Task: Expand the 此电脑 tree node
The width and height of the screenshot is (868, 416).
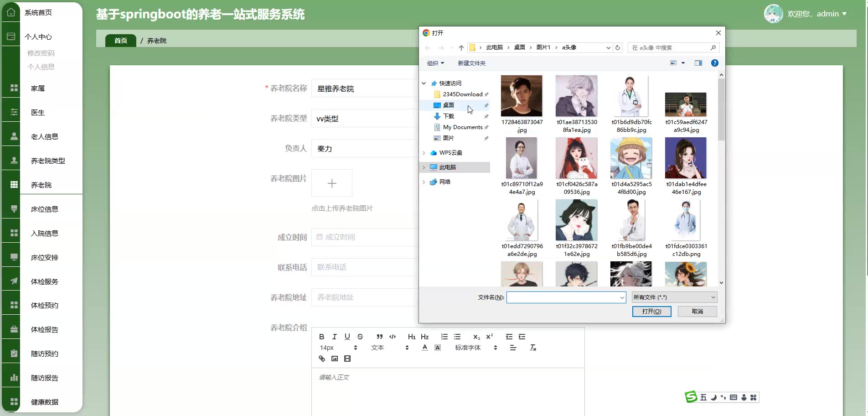Action: click(424, 167)
